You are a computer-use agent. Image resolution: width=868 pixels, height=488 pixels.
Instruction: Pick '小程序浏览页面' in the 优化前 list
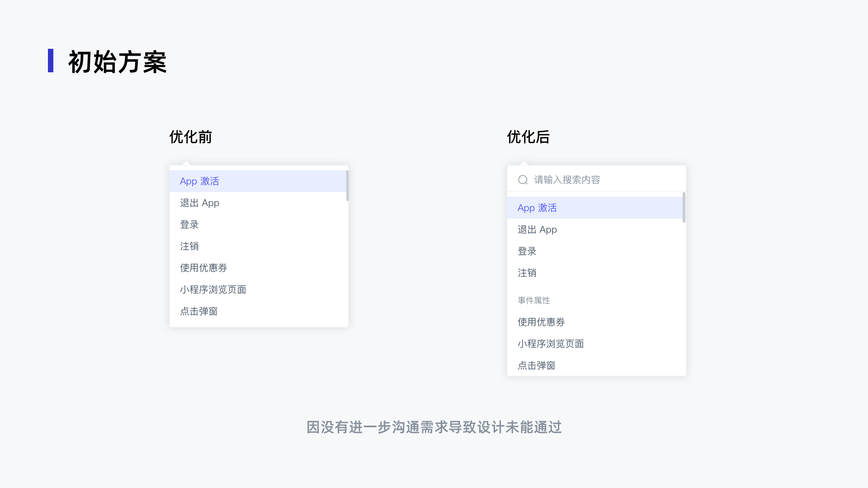pyautogui.click(x=213, y=290)
